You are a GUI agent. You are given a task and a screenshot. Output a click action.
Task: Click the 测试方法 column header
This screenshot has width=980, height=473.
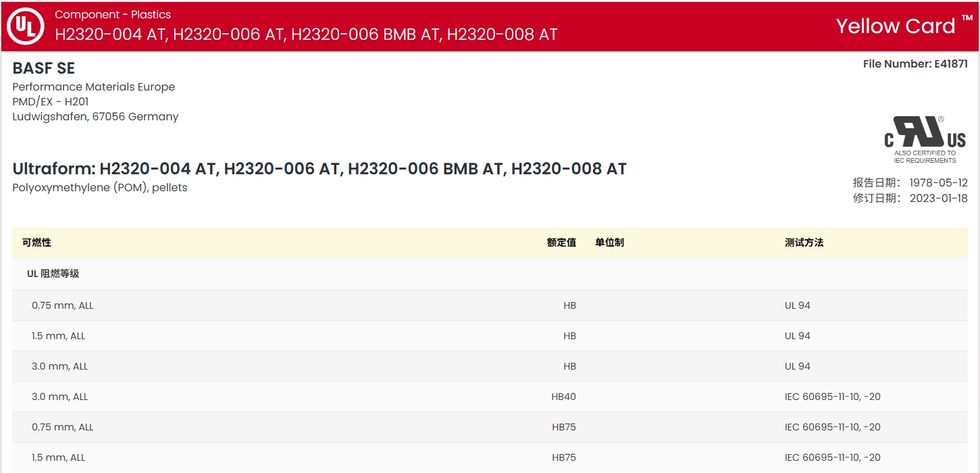coord(804,242)
